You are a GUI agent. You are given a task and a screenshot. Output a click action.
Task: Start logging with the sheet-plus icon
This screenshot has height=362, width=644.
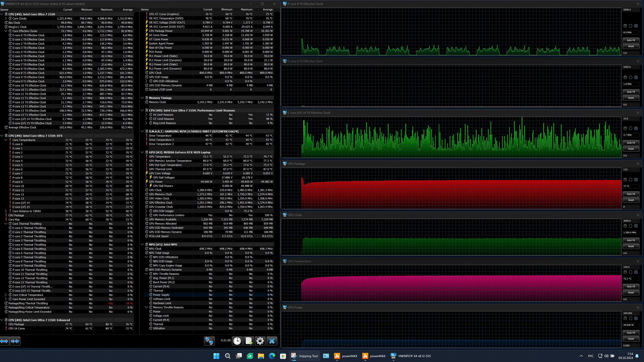(249, 341)
